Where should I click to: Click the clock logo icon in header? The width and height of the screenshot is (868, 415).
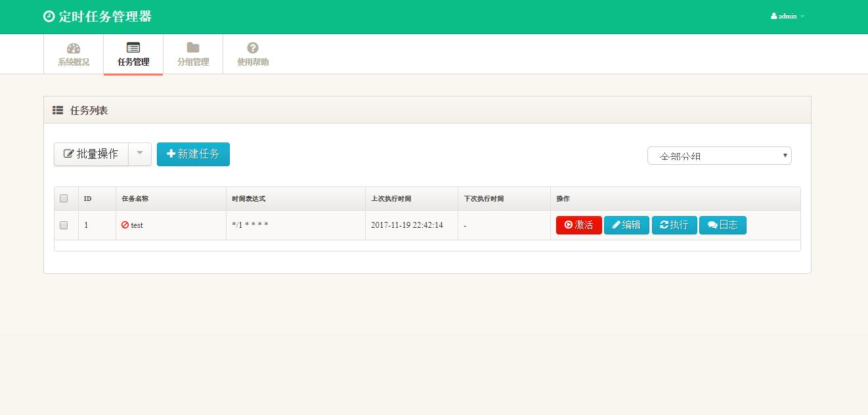point(49,16)
